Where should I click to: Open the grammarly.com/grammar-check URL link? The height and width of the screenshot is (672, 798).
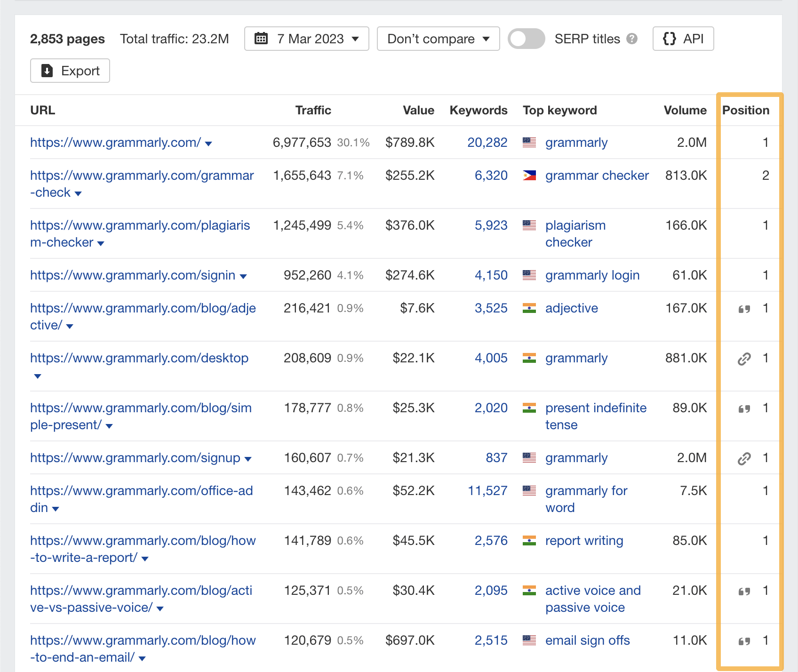(x=141, y=175)
